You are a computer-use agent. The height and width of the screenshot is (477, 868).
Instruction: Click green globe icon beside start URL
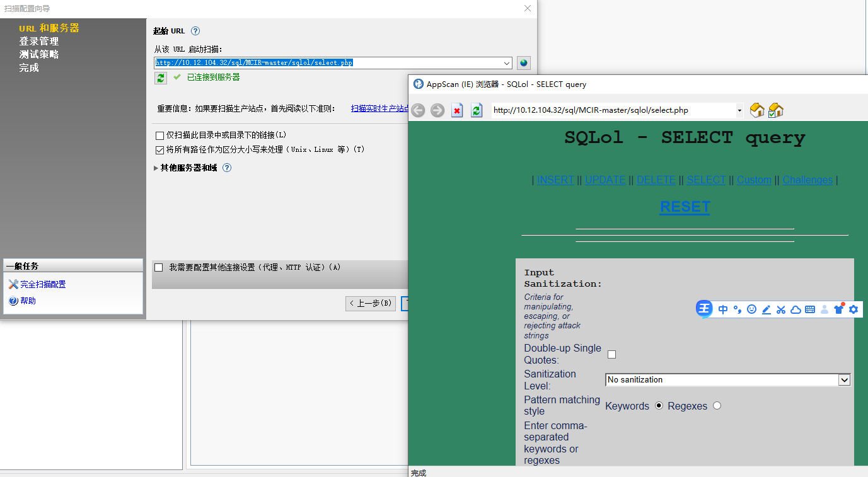click(x=524, y=62)
